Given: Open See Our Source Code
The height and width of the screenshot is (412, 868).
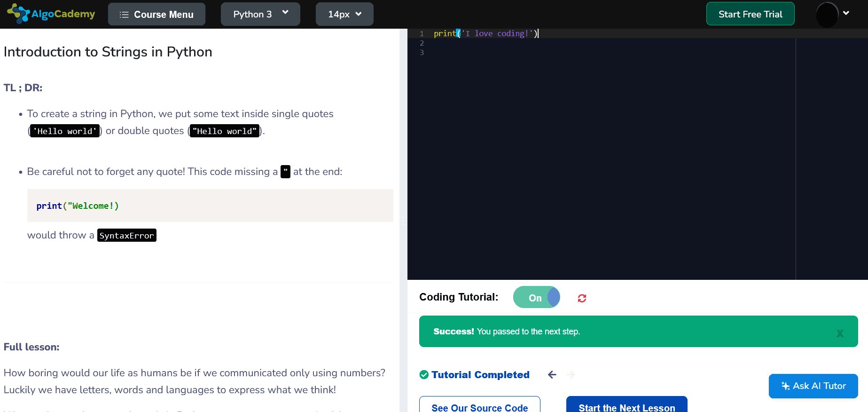Looking at the screenshot, I should coord(480,405).
